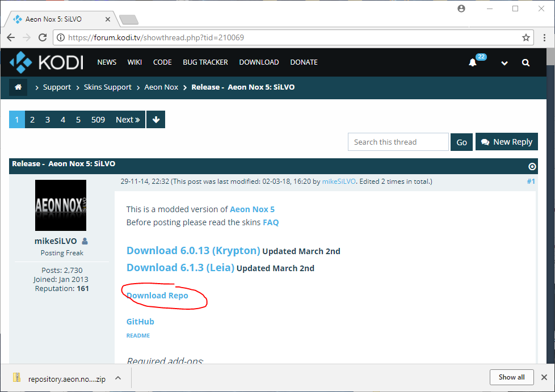Open the jump-to-page down arrow
Screen dimensions: 555x392
tap(155, 120)
